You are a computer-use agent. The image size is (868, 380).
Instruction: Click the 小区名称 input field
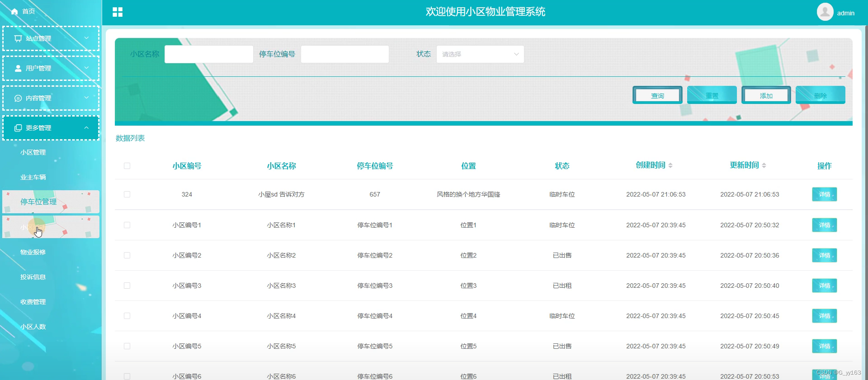[209, 54]
